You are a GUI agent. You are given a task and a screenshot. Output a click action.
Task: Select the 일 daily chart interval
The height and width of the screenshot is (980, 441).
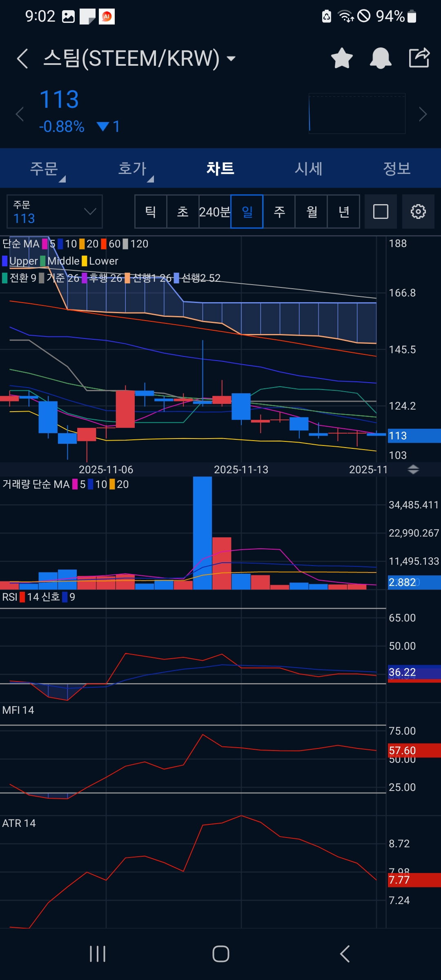coord(247,212)
